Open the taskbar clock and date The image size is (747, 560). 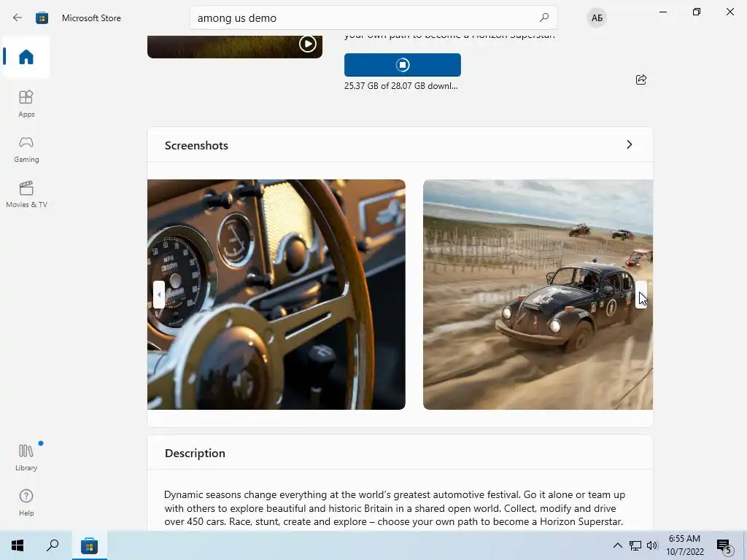(684, 545)
